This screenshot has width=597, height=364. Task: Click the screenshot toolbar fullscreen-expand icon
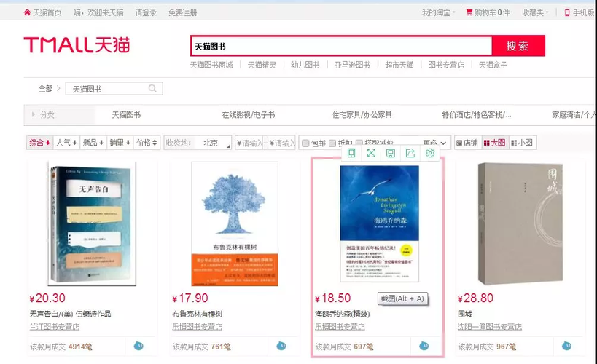371,153
